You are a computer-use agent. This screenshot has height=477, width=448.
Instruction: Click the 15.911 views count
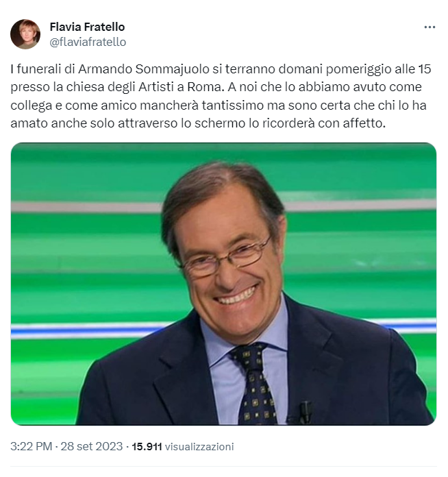[x=147, y=447]
